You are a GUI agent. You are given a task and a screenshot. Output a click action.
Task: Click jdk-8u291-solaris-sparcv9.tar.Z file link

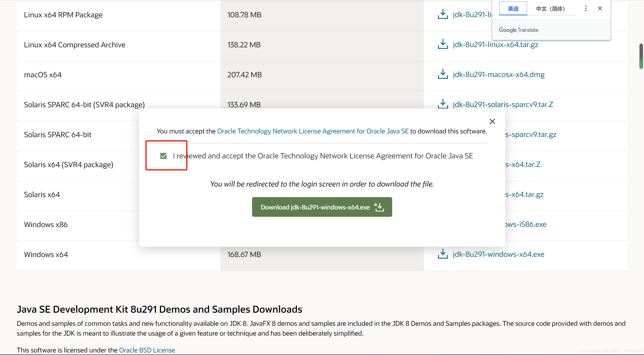point(503,104)
